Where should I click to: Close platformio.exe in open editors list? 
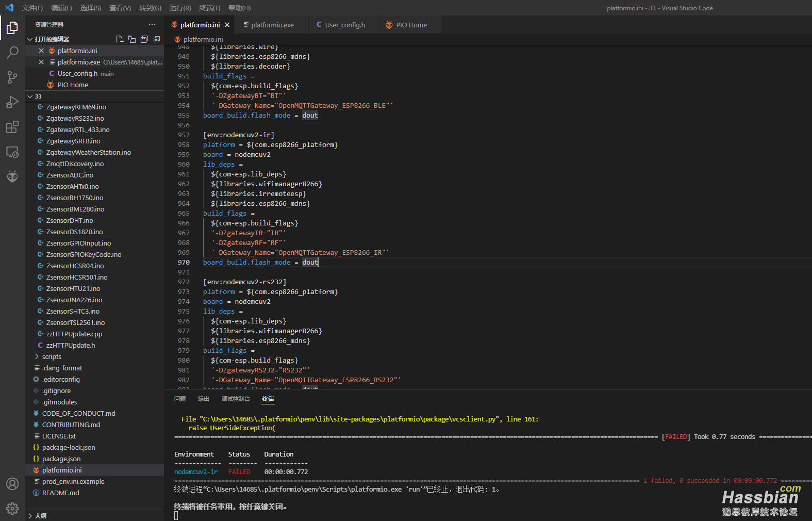click(x=41, y=62)
